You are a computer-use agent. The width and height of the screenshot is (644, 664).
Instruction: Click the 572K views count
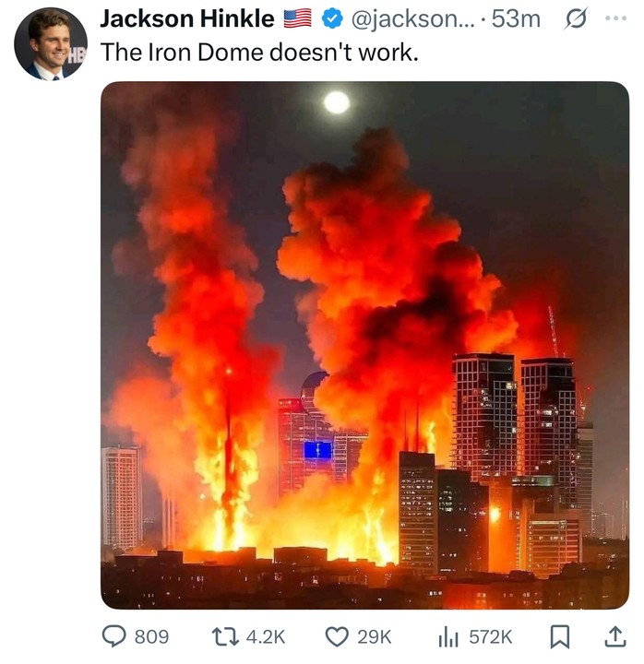(x=490, y=637)
